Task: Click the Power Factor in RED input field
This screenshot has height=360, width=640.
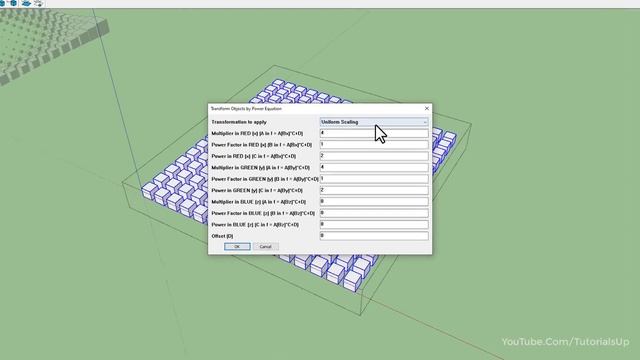Action: [x=374, y=144]
